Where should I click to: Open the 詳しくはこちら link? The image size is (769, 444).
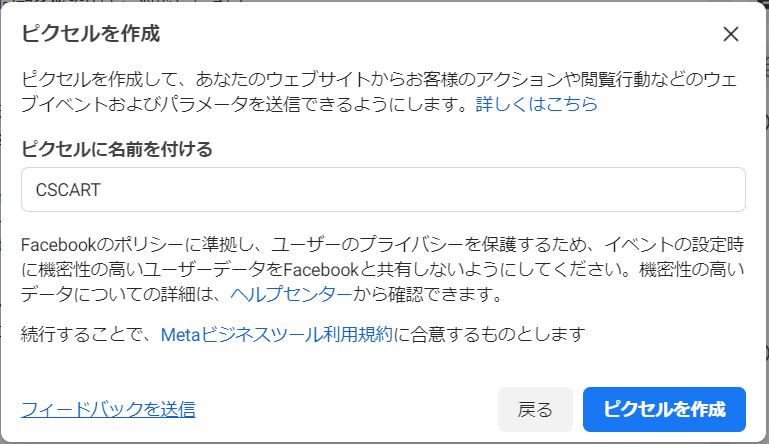tap(536, 104)
